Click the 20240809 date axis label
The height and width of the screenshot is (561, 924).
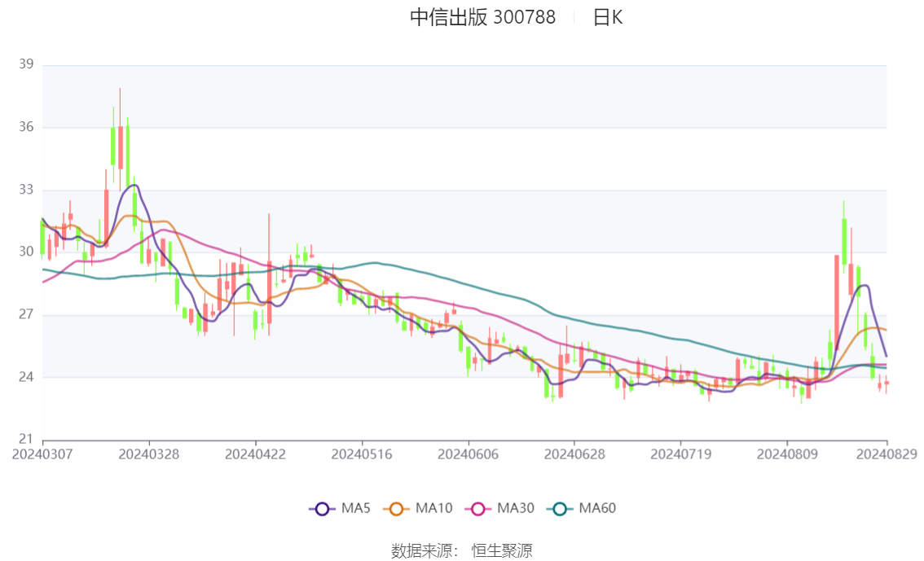pyautogui.click(x=787, y=454)
